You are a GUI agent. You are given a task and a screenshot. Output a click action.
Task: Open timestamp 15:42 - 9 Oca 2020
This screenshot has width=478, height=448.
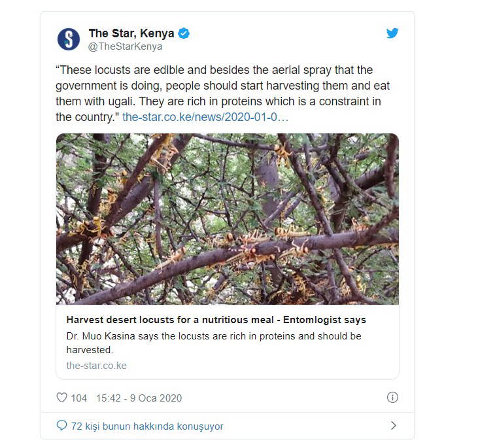click(x=139, y=398)
